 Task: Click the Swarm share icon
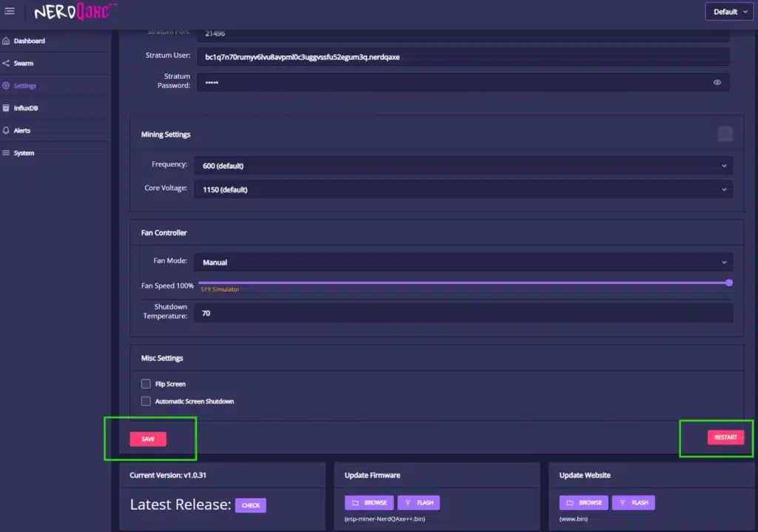click(7, 64)
